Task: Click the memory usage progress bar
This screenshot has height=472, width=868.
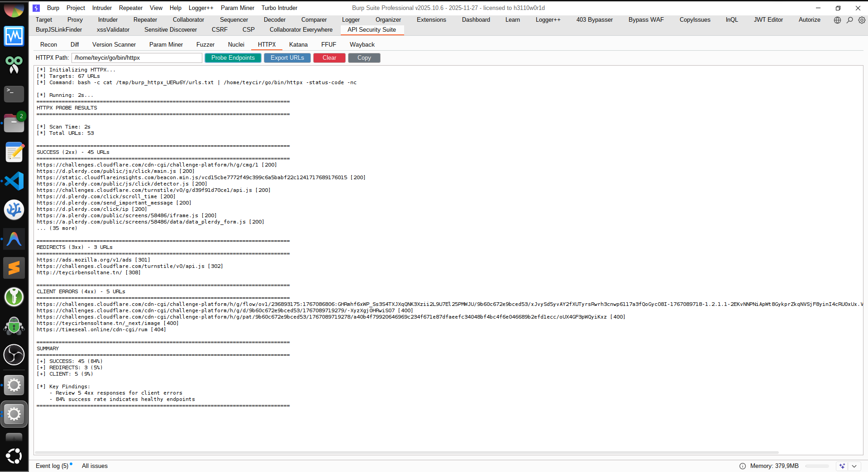Action: coord(817,466)
